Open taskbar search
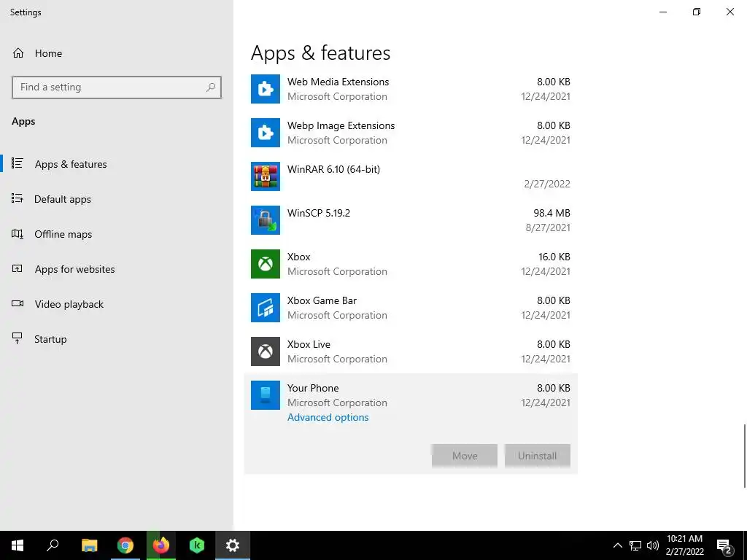The image size is (747, 560). 53,545
